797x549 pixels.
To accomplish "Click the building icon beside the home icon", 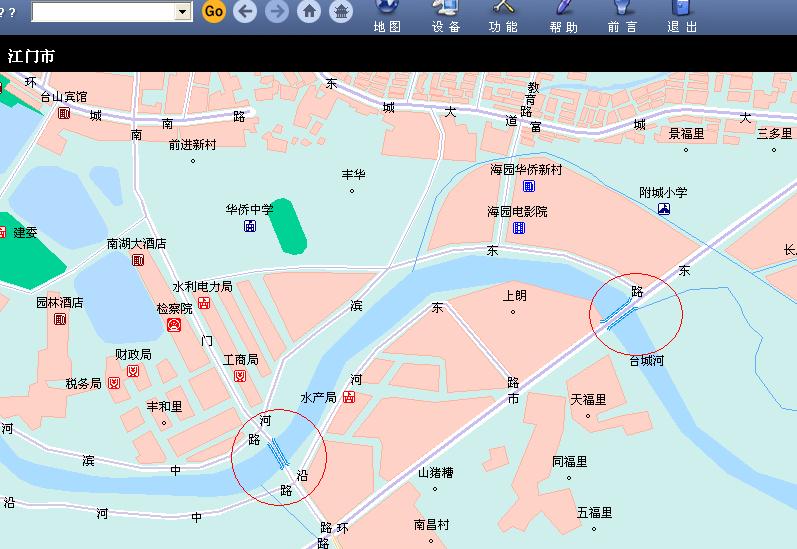I will coord(341,11).
